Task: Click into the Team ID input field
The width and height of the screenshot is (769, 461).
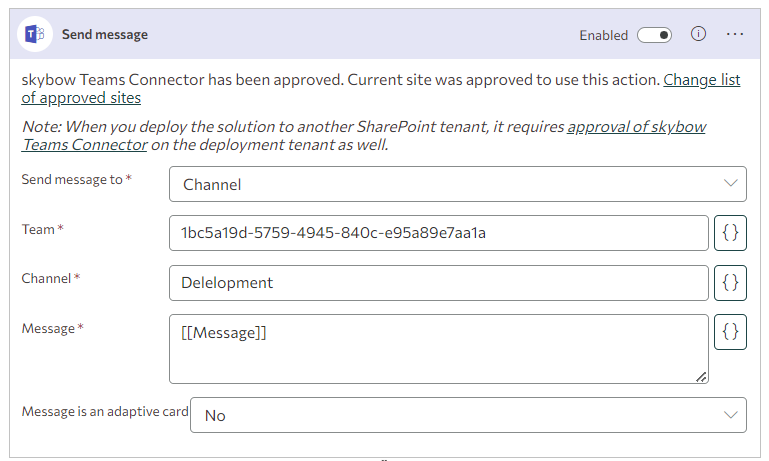Action: pyautogui.click(x=439, y=233)
